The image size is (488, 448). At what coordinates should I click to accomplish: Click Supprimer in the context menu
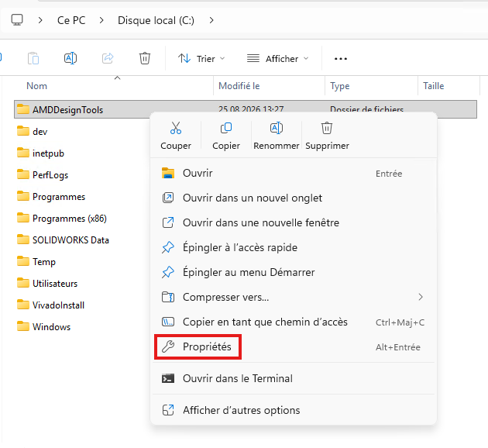coord(327,136)
